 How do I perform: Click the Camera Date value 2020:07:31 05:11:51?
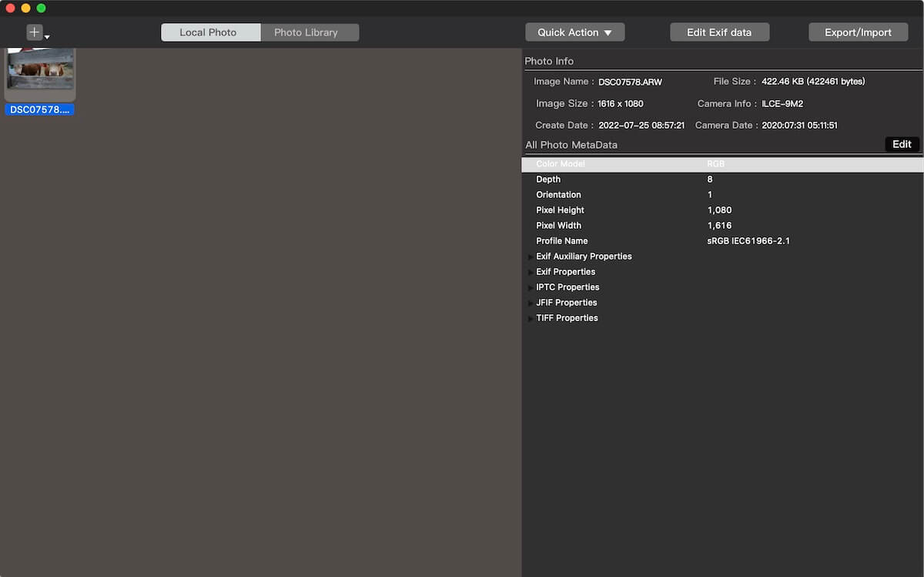(799, 125)
